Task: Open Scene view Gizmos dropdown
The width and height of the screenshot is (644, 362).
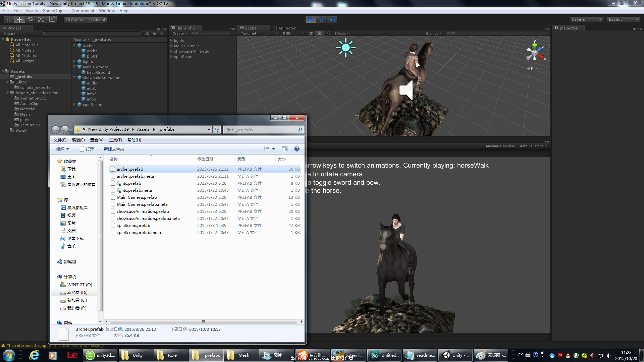Action: pyautogui.click(x=434, y=34)
